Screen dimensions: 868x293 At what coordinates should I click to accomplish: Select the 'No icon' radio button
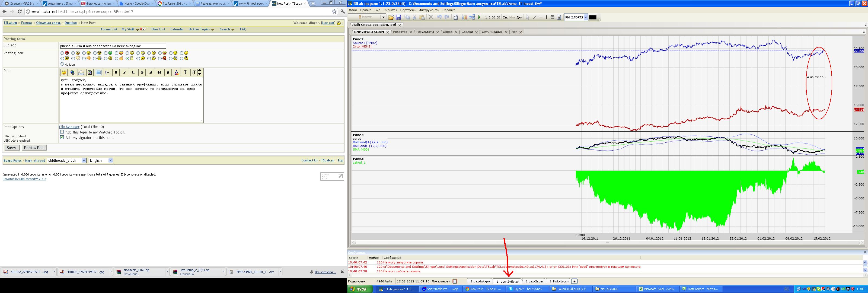point(62,64)
